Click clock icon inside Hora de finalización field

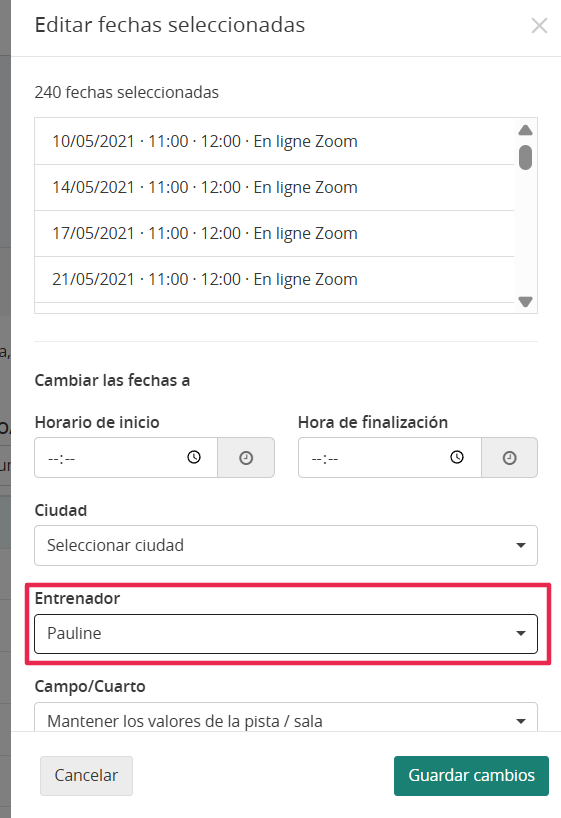point(457,458)
